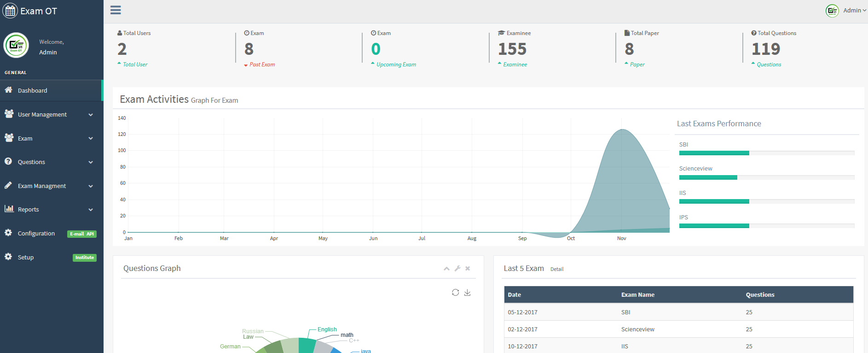The height and width of the screenshot is (353, 868).
Task: Open the Admin account dropdown
Action: click(855, 10)
